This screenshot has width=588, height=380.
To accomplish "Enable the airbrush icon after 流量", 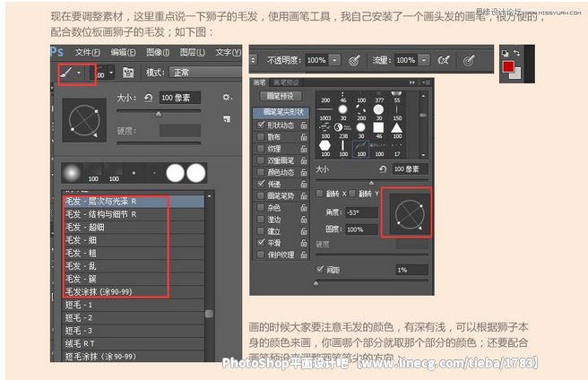I will [444, 60].
